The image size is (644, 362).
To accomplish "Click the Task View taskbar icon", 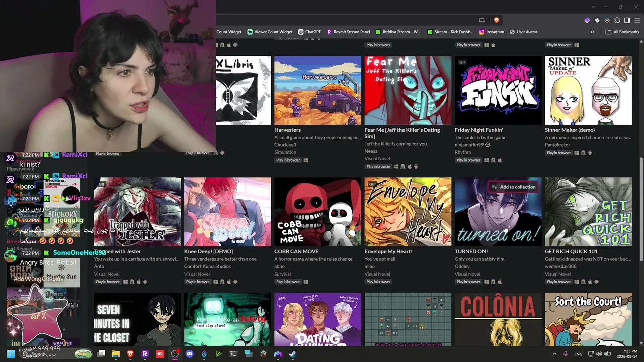I will coord(101,354).
